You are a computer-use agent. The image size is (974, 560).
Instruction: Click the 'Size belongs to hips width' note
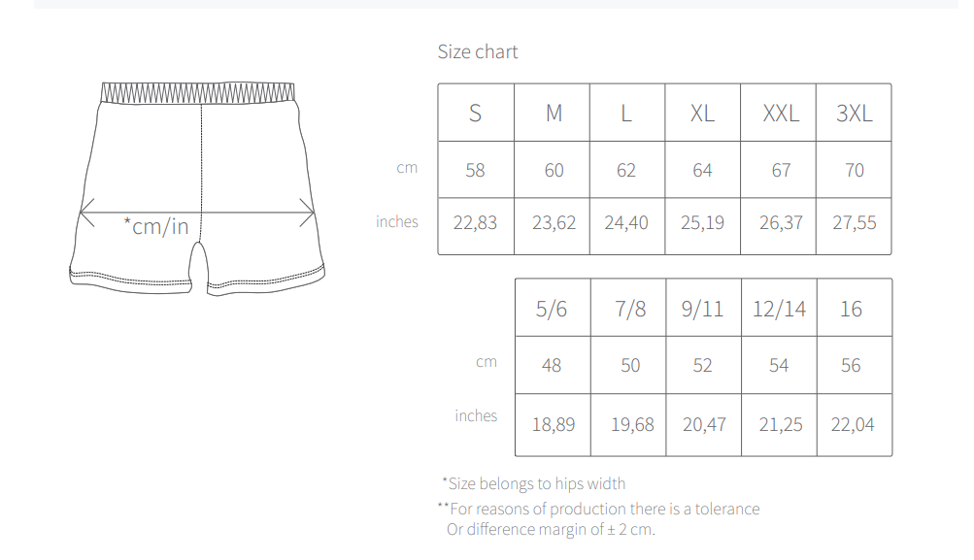534,483
